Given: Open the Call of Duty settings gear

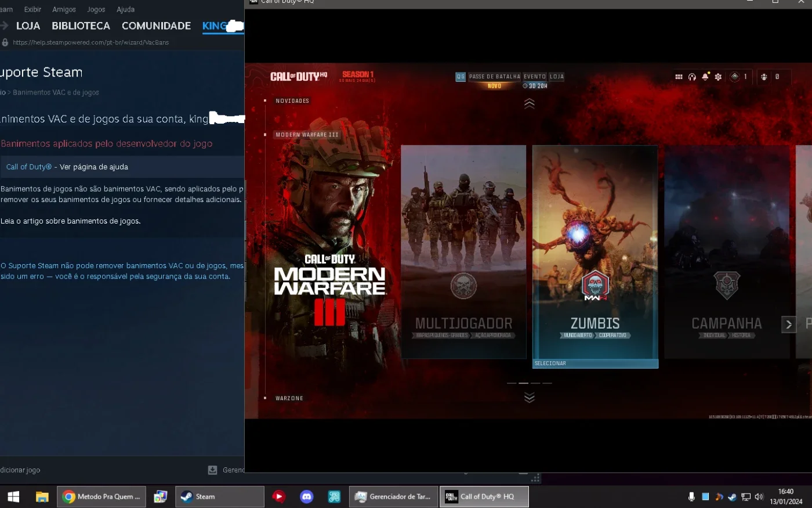Looking at the screenshot, I should 718,77.
